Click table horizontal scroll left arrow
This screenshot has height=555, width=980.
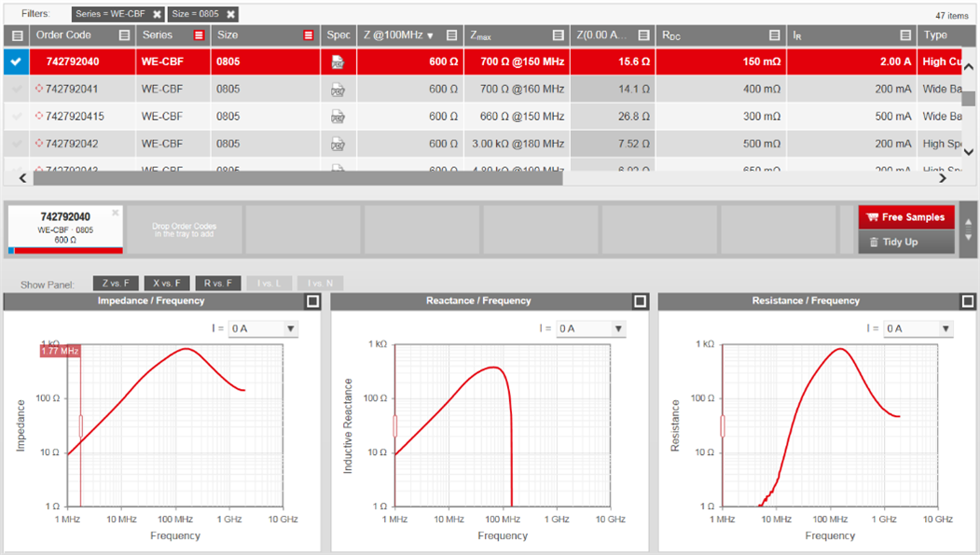23,179
